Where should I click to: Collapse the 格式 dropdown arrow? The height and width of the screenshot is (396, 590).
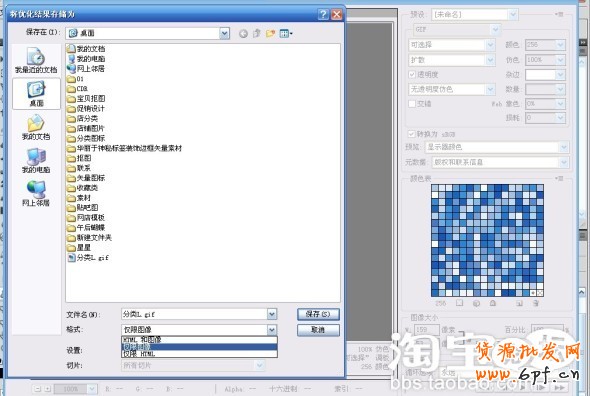[x=272, y=330]
